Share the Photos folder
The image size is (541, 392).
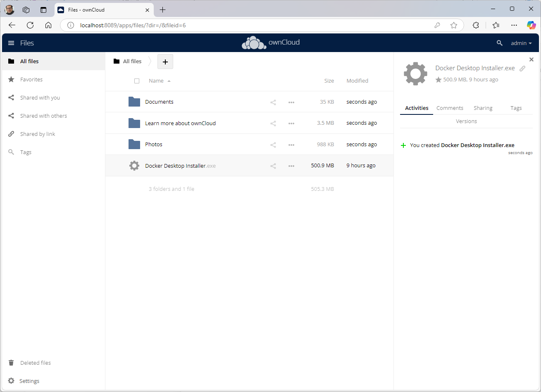point(273,145)
